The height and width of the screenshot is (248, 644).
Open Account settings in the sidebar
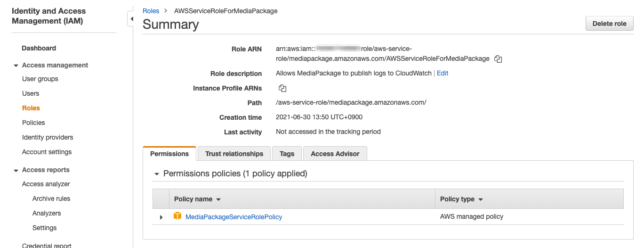47,152
